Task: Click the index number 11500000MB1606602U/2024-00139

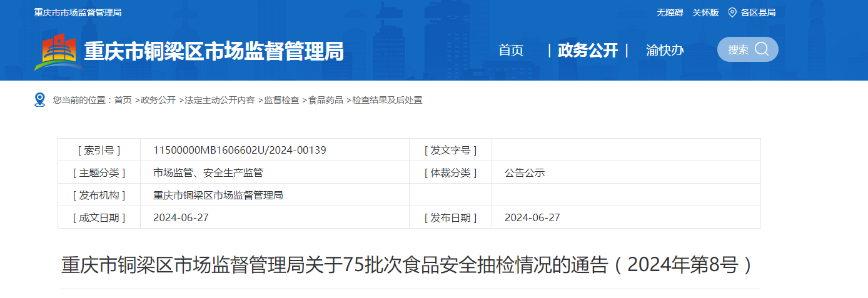Action: click(x=240, y=150)
